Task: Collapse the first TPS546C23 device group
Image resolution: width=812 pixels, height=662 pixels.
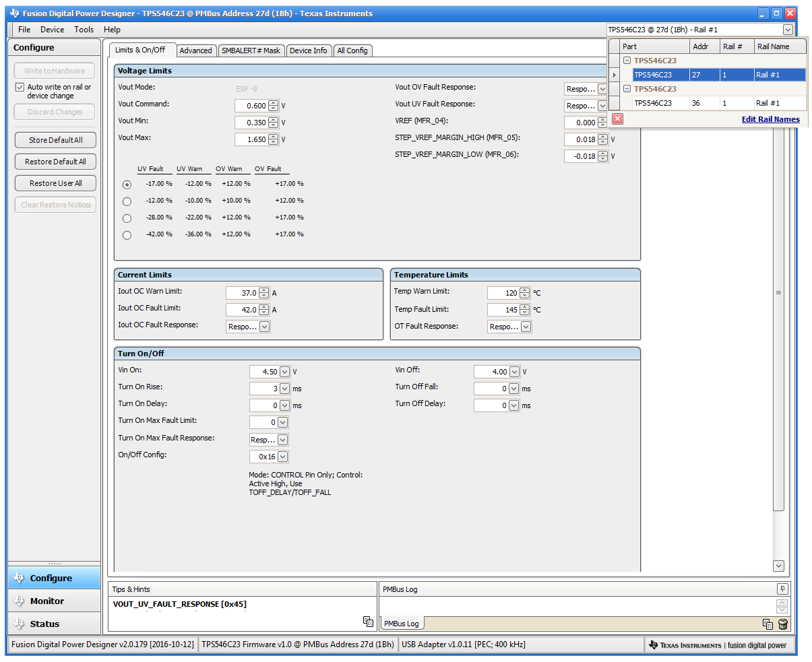Action: (627, 61)
